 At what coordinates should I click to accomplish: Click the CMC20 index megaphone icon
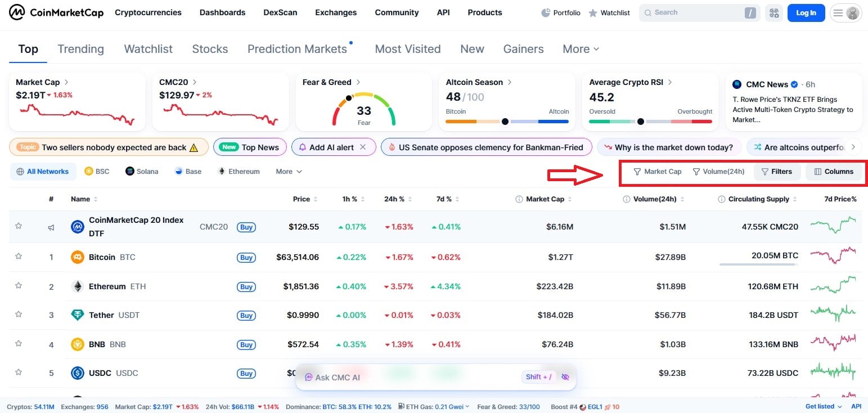click(x=51, y=227)
